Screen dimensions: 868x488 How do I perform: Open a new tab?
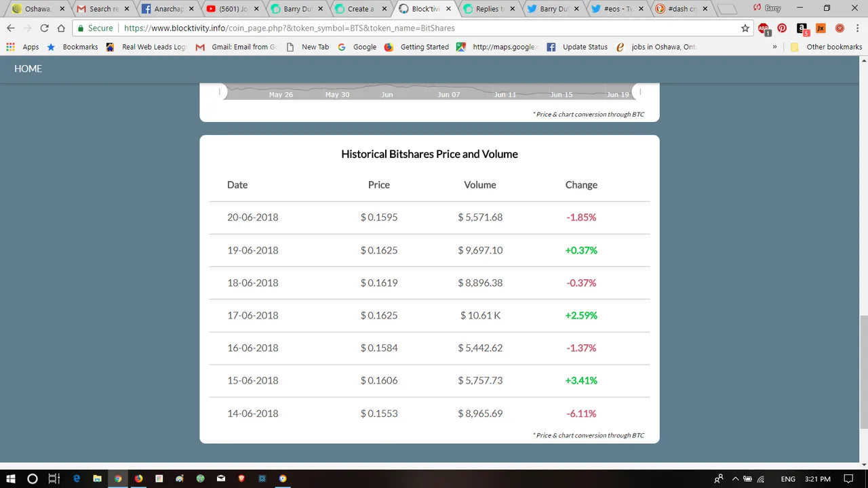click(x=727, y=9)
